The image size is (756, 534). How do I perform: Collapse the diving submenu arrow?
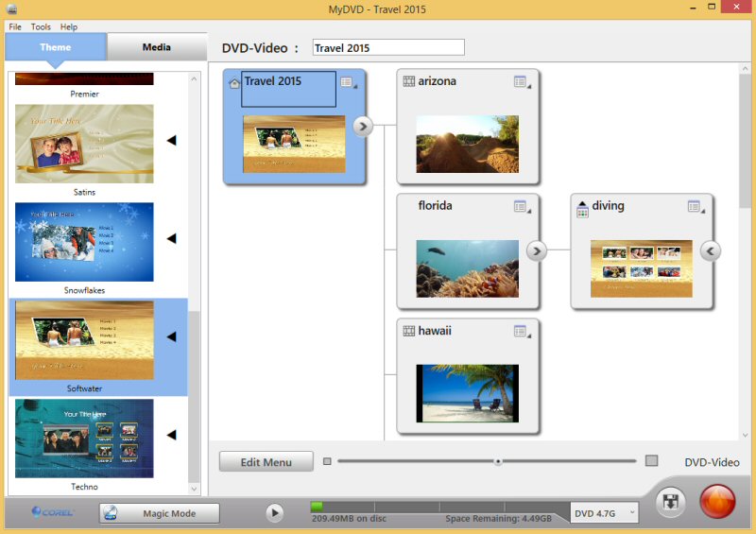click(x=711, y=250)
